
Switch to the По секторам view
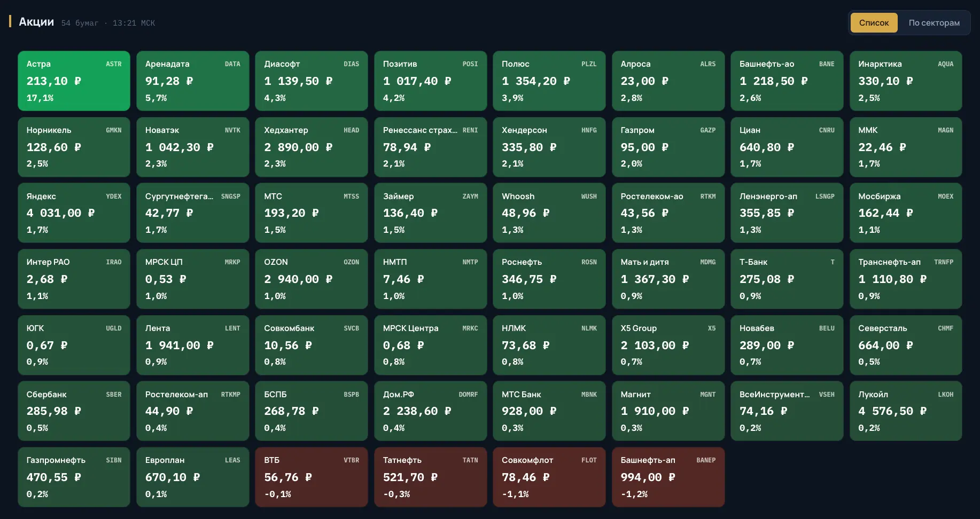(934, 22)
